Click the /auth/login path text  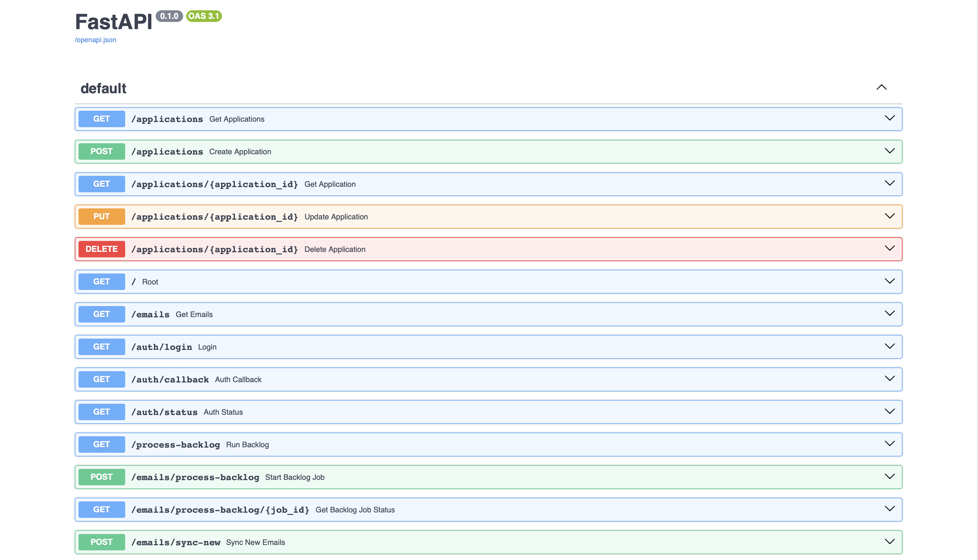pos(162,347)
